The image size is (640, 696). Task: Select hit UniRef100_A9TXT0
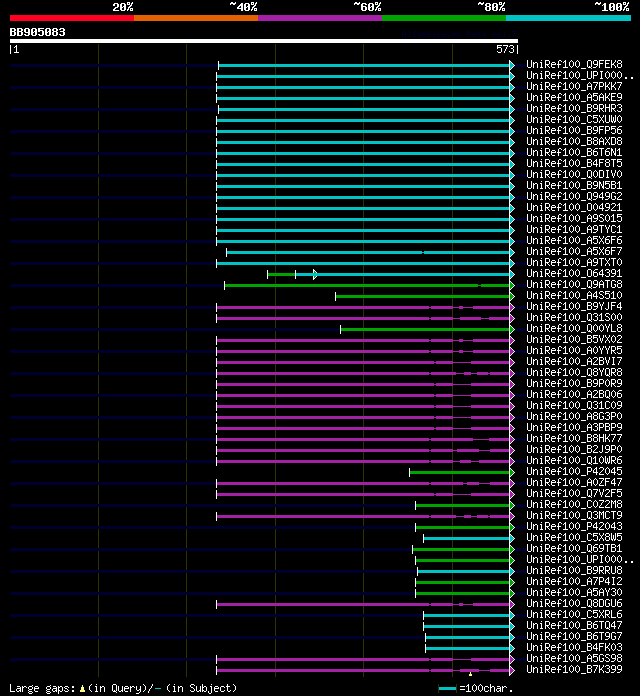574,262
